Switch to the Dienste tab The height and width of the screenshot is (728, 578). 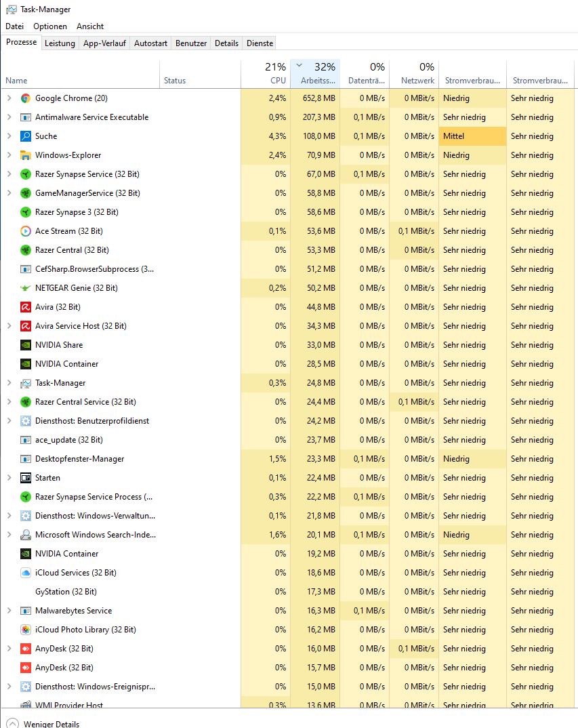tap(260, 43)
